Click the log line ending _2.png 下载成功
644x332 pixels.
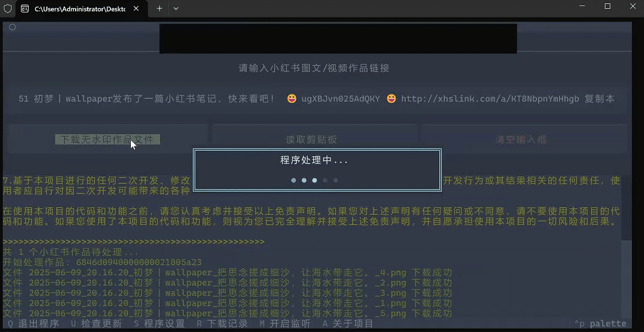227,283
